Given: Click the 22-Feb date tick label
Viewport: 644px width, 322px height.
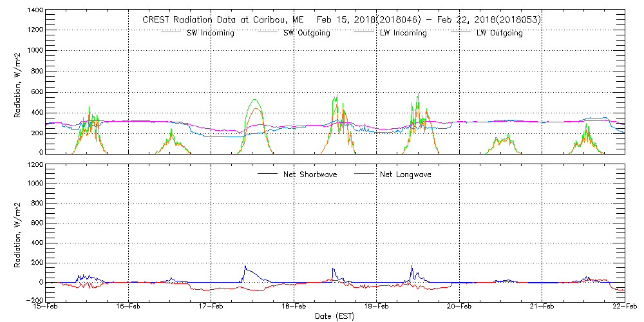Looking at the screenshot, I should click(x=623, y=308).
